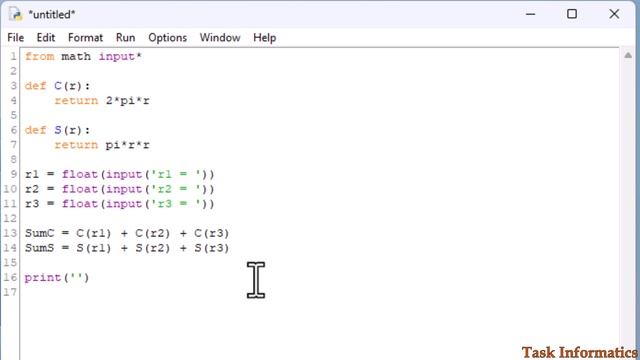Click the r3 = float(input line

120,204
